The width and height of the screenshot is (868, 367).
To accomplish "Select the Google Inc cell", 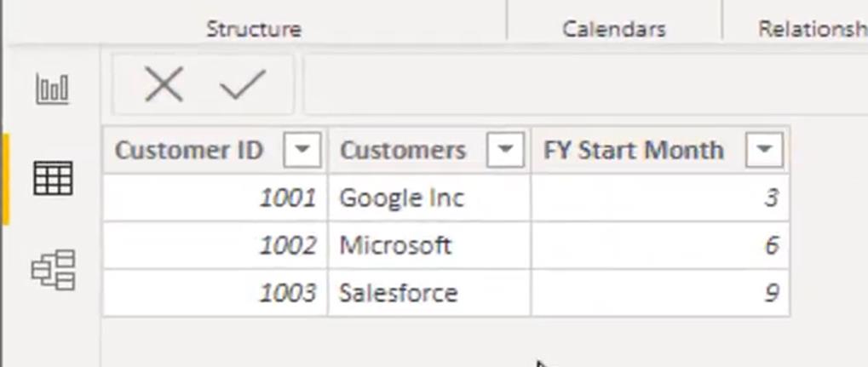I will click(x=429, y=198).
